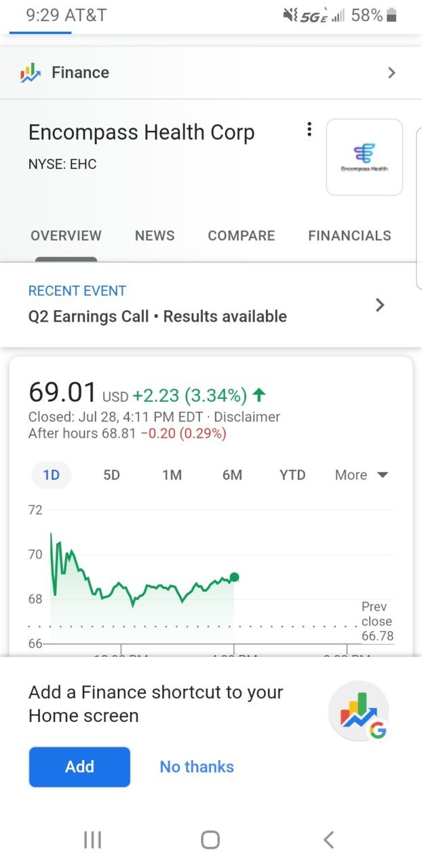Select the 1D time range
422x868 pixels.
tap(52, 475)
